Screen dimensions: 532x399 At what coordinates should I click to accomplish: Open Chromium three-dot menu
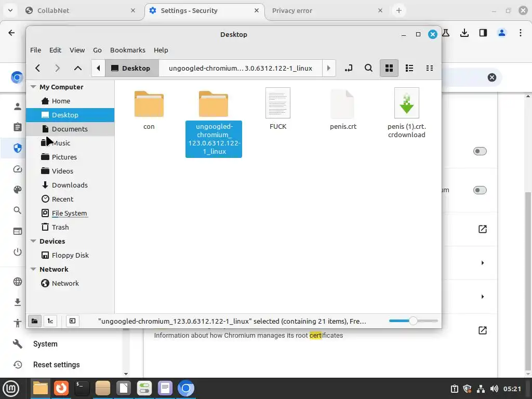(x=521, y=33)
